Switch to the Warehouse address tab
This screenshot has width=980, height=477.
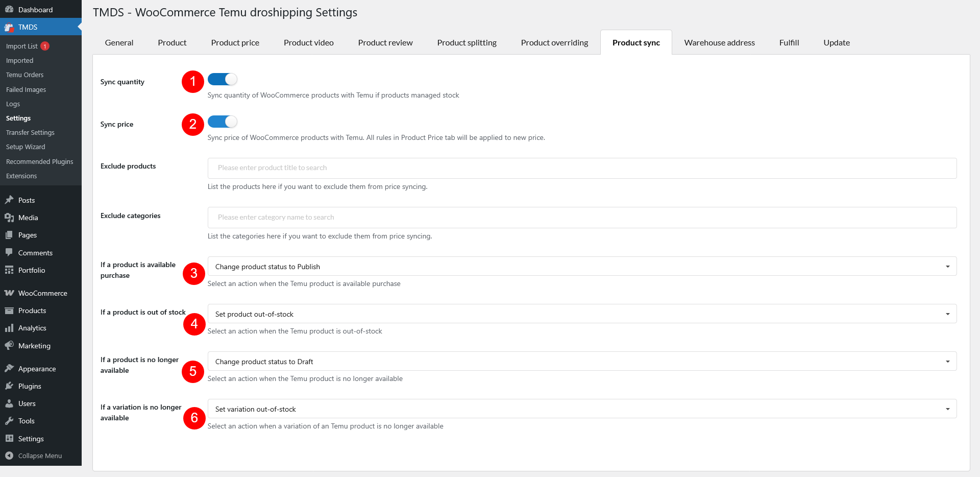[x=720, y=43]
